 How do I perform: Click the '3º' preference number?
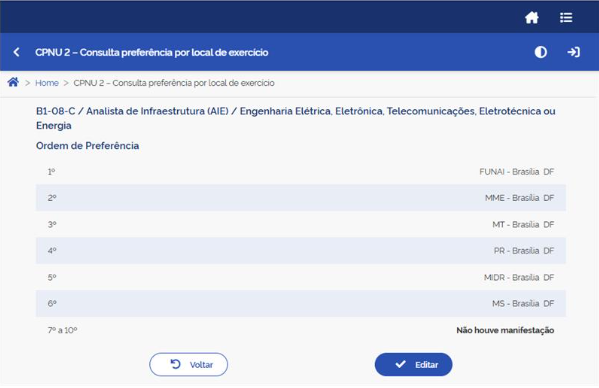(52, 225)
